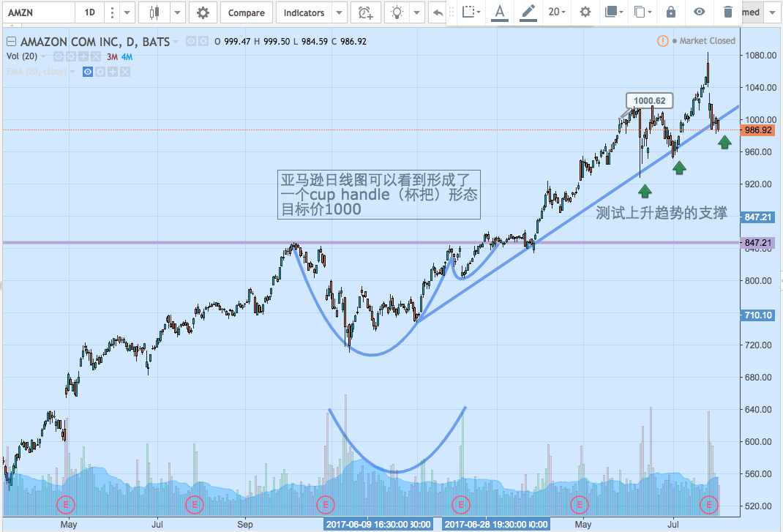Click the earnings E marker near May 2017
Screen dimensions: 783x532
pos(580,505)
